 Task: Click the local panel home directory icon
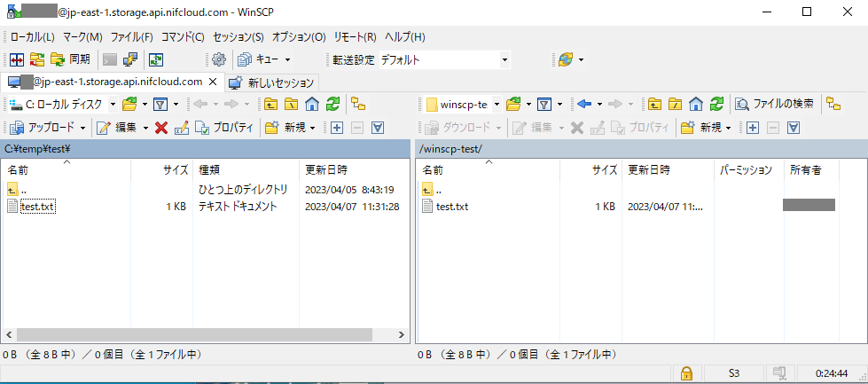pos(311,104)
